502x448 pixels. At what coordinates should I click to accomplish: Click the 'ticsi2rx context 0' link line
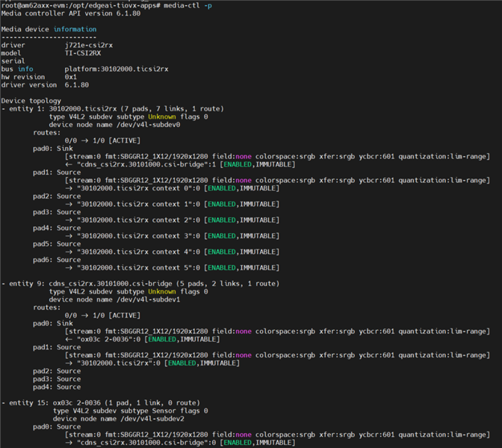(x=173, y=188)
